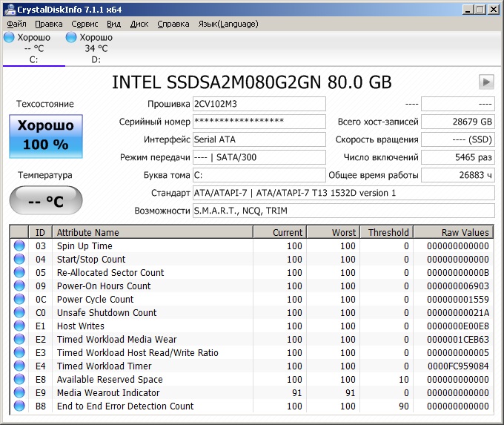Click raw value 000000006903

[x=458, y=286]
